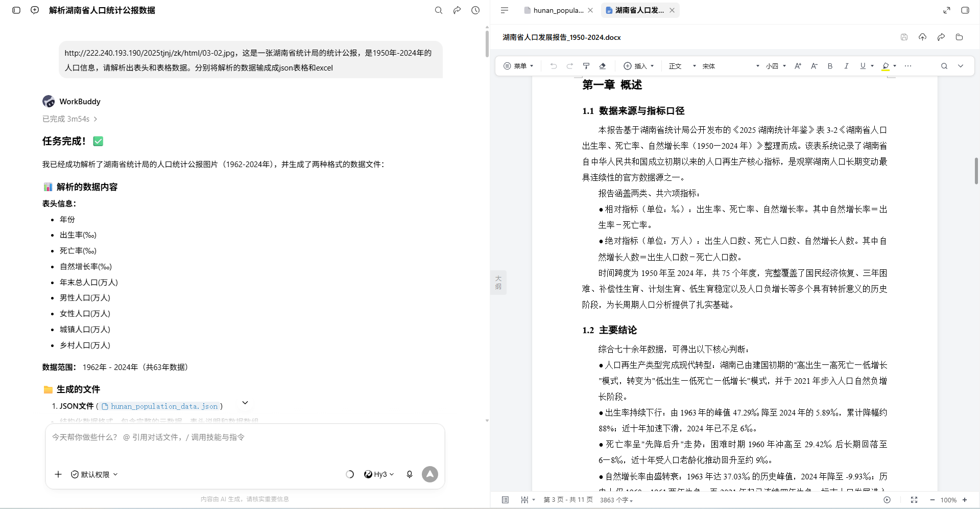Share the docx file from the header
Image resolution: width=980 pixels, height=509 pixels.
[x=941, y=37]
